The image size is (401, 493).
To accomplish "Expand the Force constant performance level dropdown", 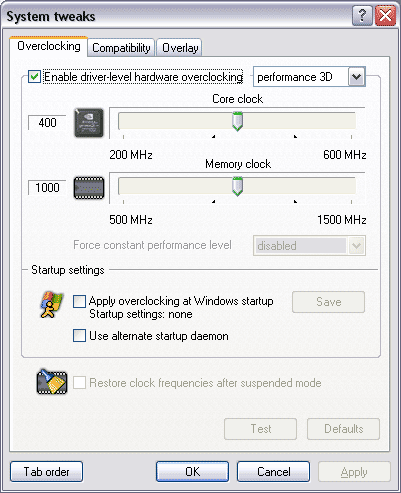I will (356, 246).
